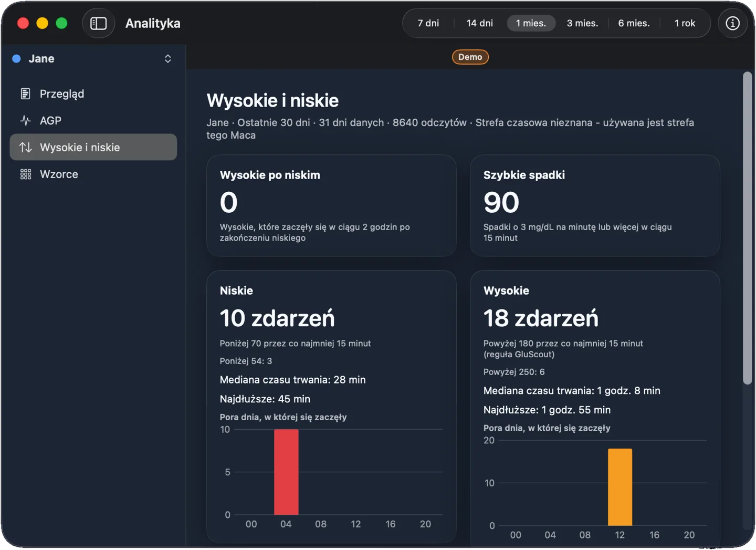
Task: Click Mediana czasu trwania: 1 godz. 8 min
Action: click(x=572, y=390)
